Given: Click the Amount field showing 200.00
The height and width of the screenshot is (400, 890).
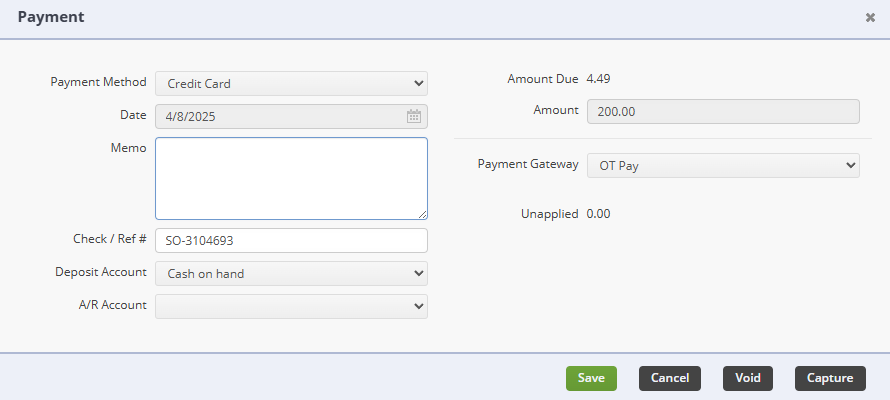Looking at the screenshot, I should pos(723,111).
